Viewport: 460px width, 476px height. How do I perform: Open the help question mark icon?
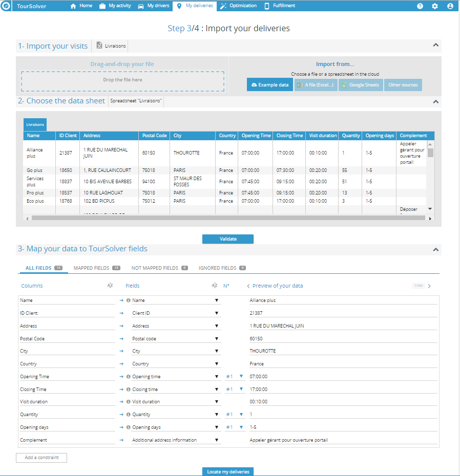click(420, 6)
